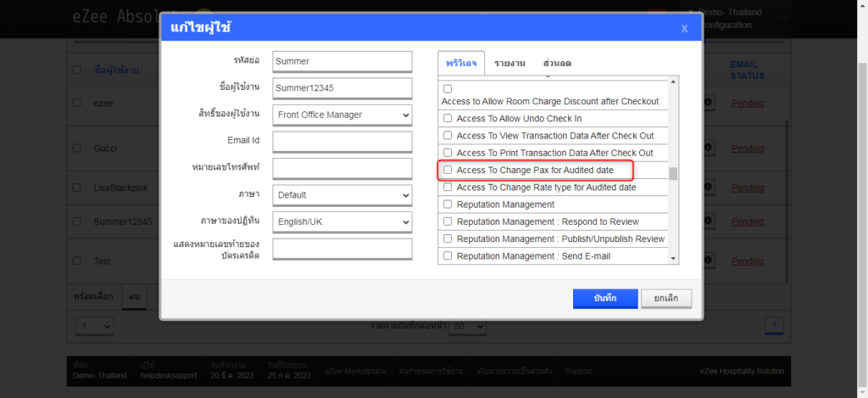The width and height of the screenshot is (868, 398).
Task: Open the สิทธิ์ของผู้ใช้งาน dropdown showing Front Office Manager
Action: (342, 115)
